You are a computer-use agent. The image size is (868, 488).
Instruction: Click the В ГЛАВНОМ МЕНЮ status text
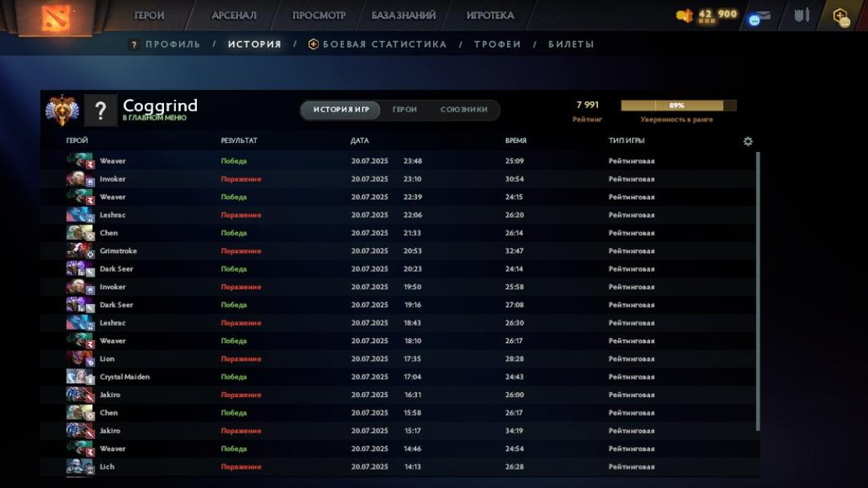pyautogui.click(x=154, y=118)
